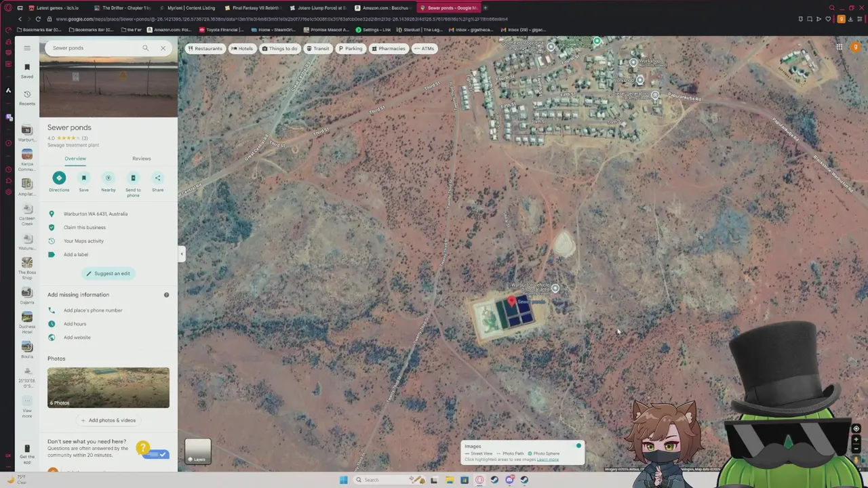Open File Explorer from the taskbar

[449, 480]
